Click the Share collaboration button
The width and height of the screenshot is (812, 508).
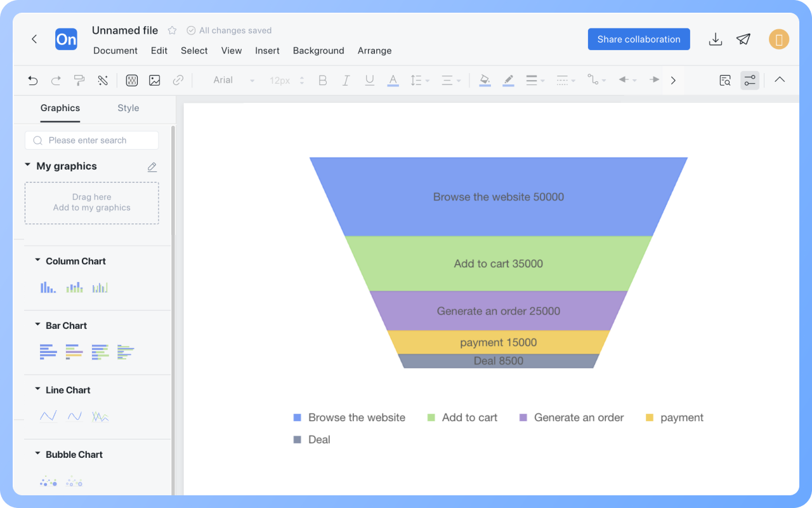639,39
